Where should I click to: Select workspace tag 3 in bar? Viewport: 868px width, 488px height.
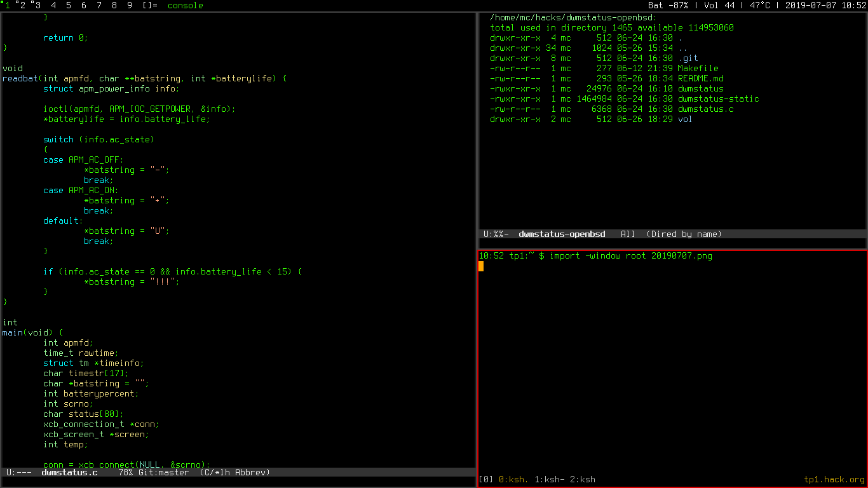[38, 6]
